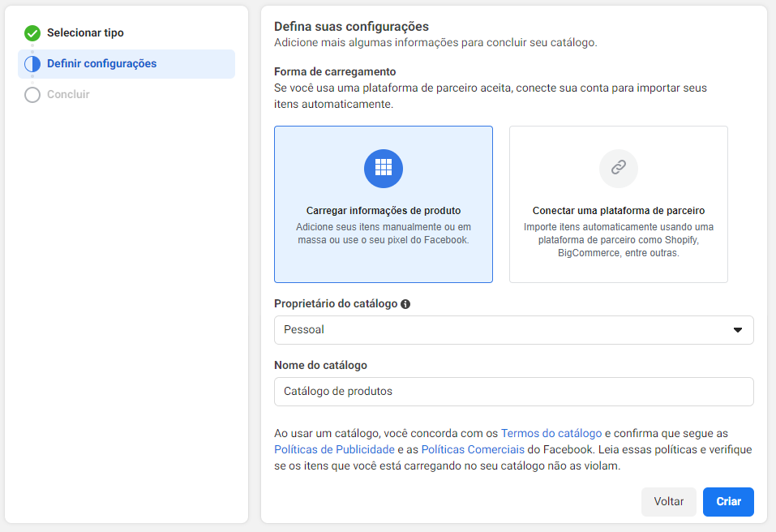The image size is (776, 532).
Task: Open the Termos do catálogo link
Action: 551,433
